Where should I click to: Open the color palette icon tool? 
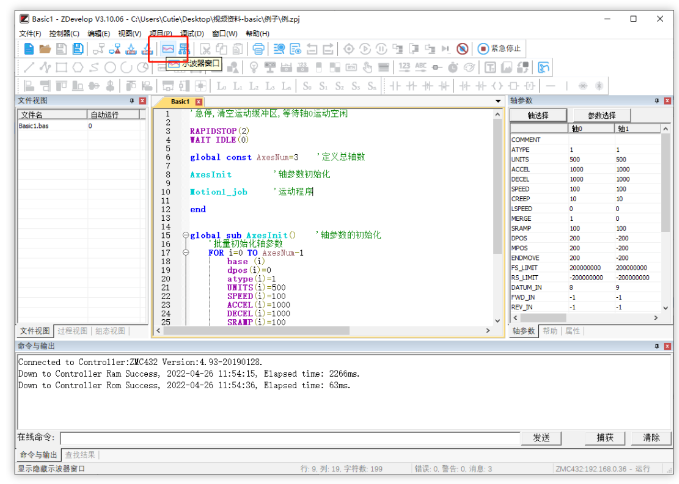click(x=469, y=67)
